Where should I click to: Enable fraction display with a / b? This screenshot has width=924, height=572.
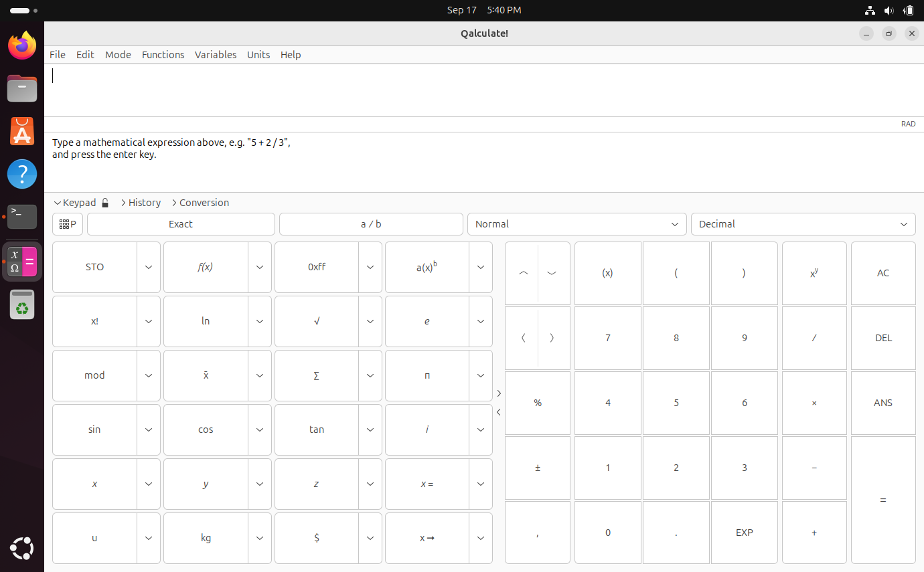[x=371, y=223]
